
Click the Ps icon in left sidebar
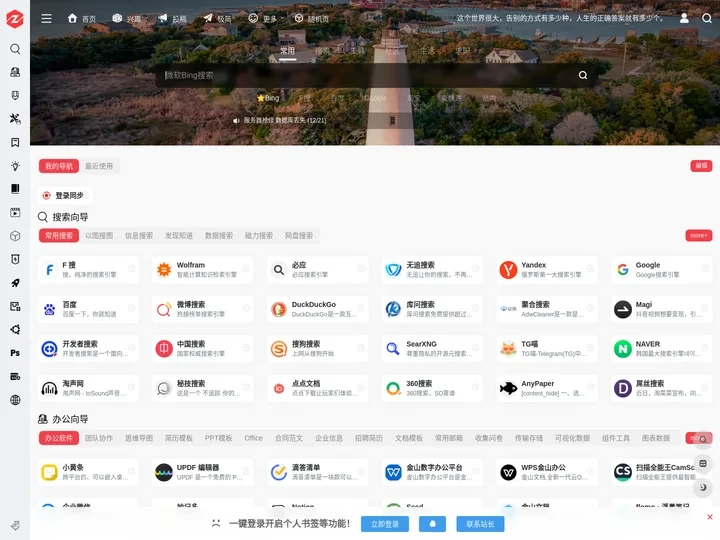click(15, 353)
